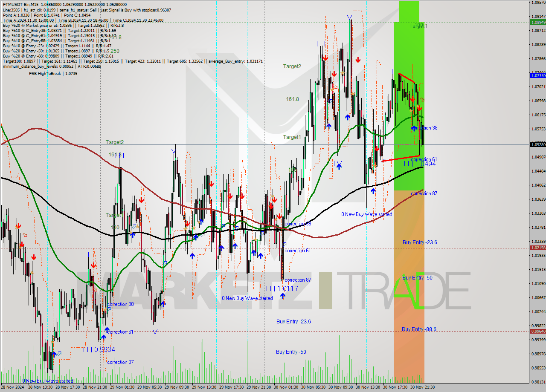Click the 'Line:3505' status info line

pyautogui.click(x=87, y=10)
